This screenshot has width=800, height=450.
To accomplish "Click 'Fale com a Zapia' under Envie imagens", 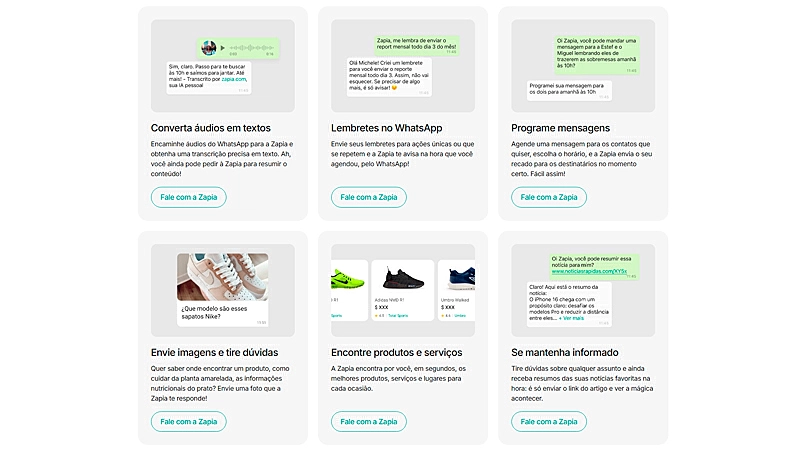I will [x=188, y=421].
